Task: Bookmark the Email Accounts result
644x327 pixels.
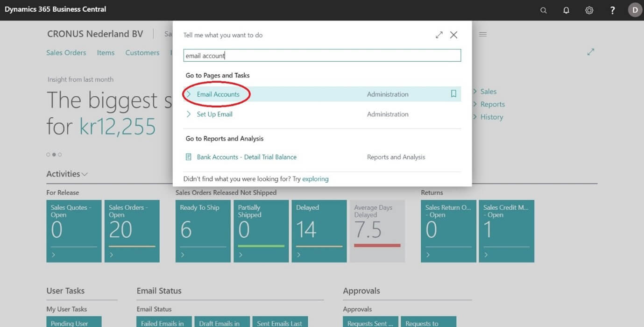Action: click(x=453, y=94)
